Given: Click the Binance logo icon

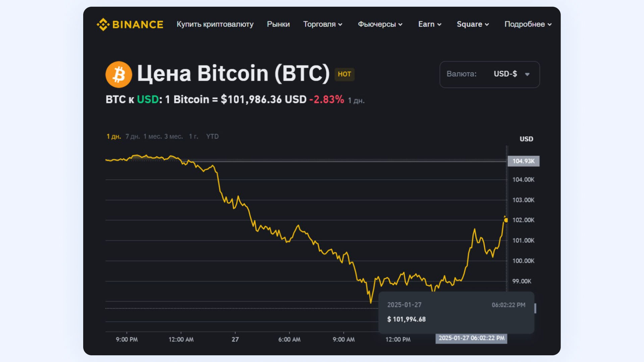Looking at the screenshot, I should [x=103, y=24].
